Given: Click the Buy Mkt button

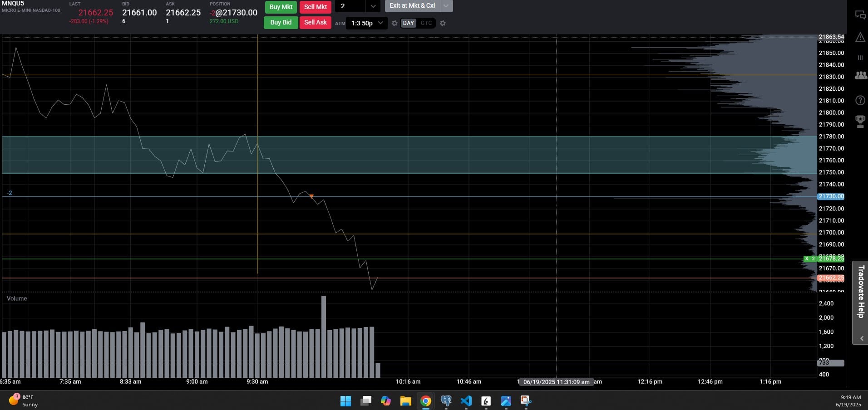Looking at the screenshot, I should (281, 7).
